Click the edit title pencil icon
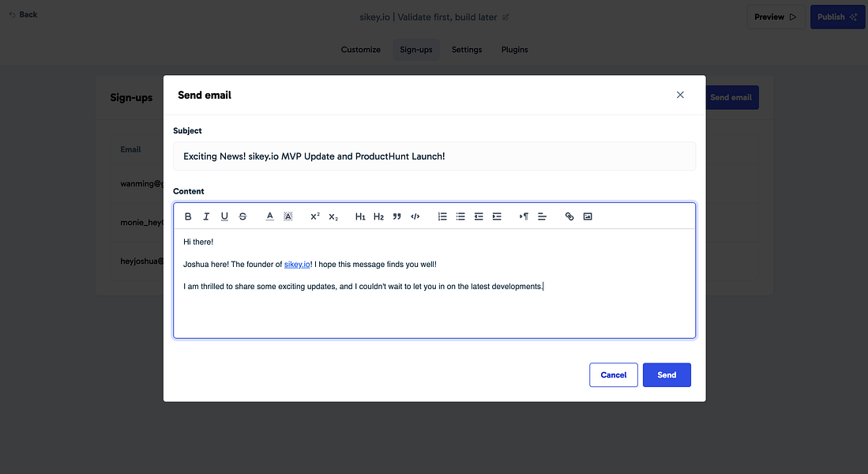 (x=505, y=17)
